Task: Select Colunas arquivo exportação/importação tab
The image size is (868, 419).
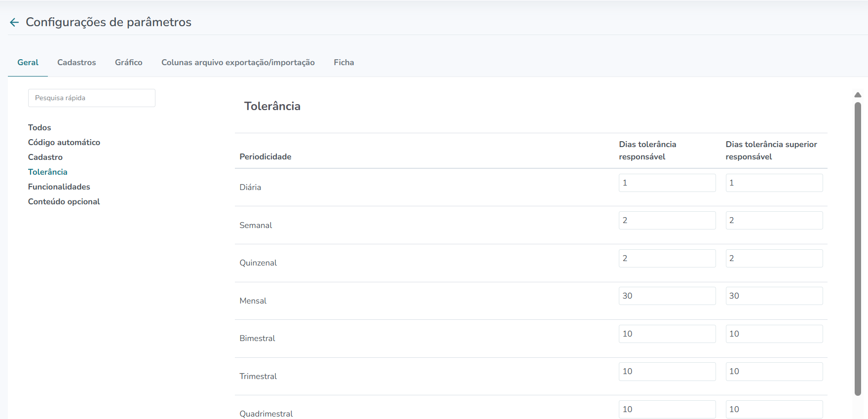Action: tap(238, 63)
